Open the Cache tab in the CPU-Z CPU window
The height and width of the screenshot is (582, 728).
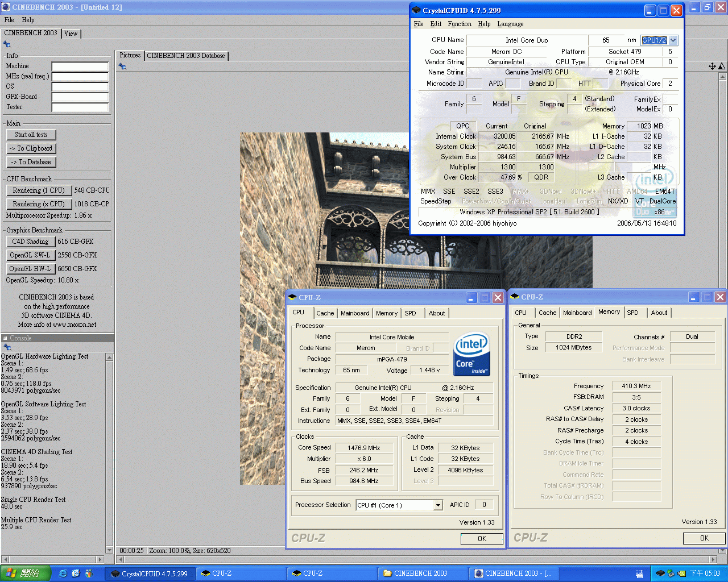(x=325, y=313)
